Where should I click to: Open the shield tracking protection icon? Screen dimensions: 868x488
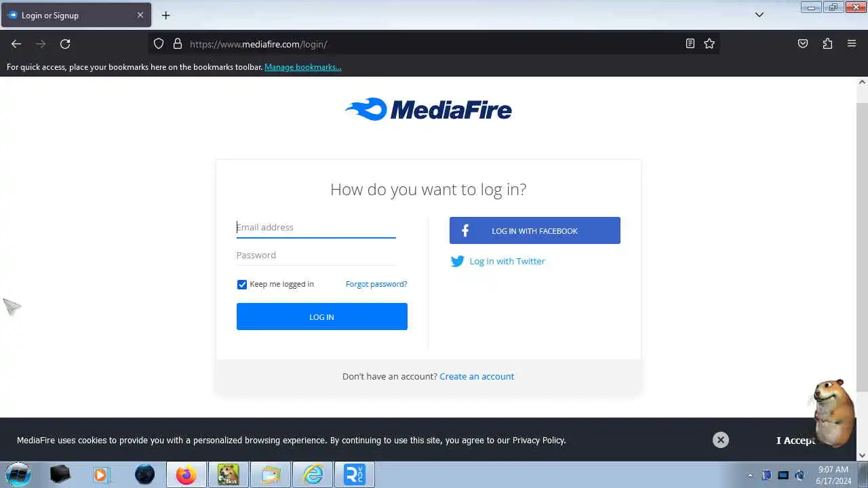click(159, 44)
